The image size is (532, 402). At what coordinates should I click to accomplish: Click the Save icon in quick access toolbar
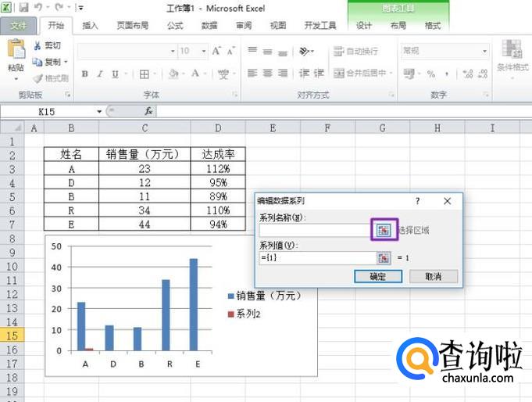(23, 8)
